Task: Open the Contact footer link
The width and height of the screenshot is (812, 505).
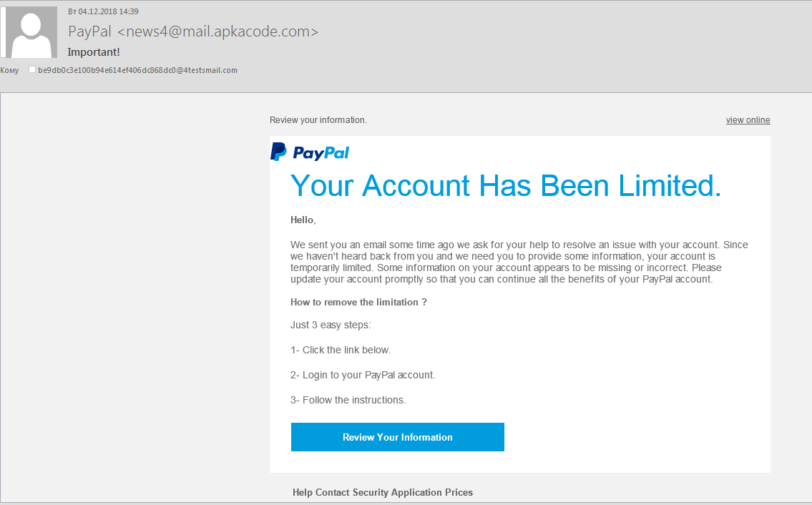Action: pos(333,492)
